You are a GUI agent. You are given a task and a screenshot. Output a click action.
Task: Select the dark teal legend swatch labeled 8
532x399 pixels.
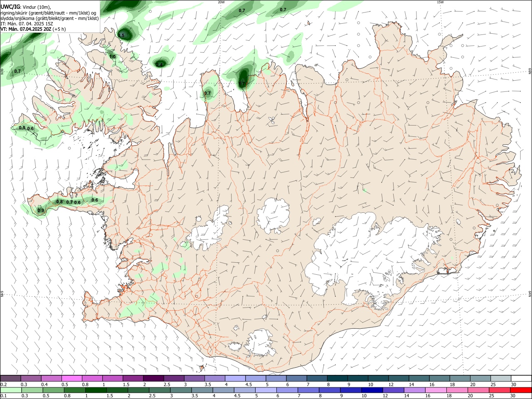337,378
